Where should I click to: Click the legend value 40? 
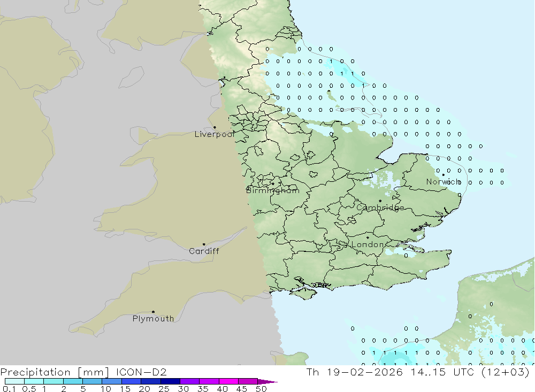click(223, 389)
